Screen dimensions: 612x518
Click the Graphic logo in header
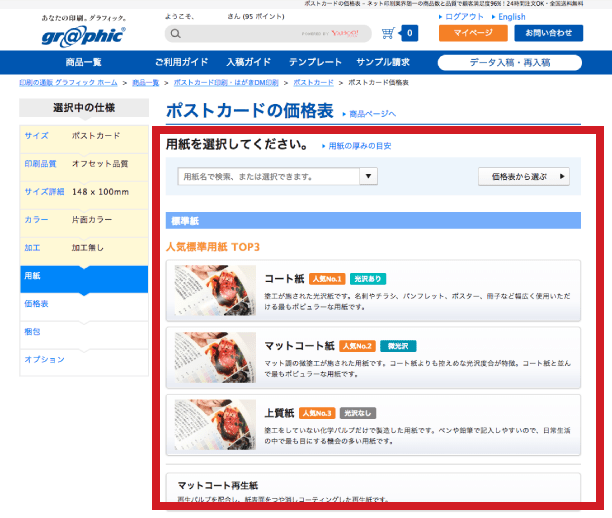83,34
